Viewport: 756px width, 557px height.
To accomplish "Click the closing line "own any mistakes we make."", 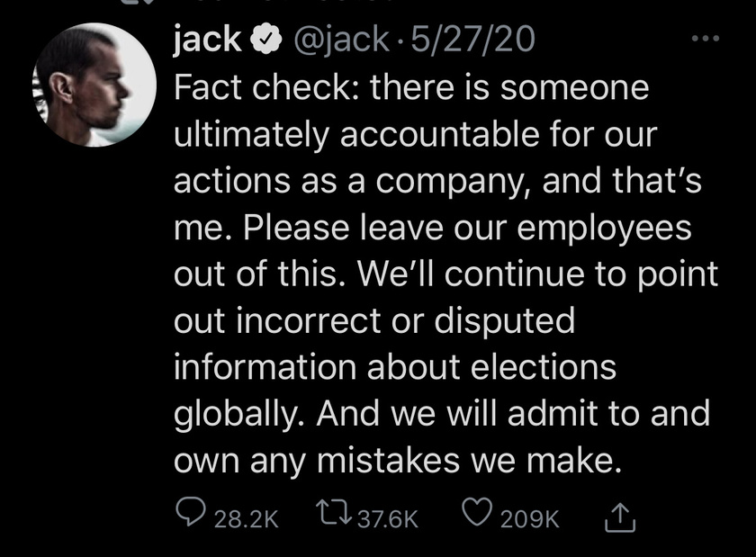I will (x=398, y=460).
